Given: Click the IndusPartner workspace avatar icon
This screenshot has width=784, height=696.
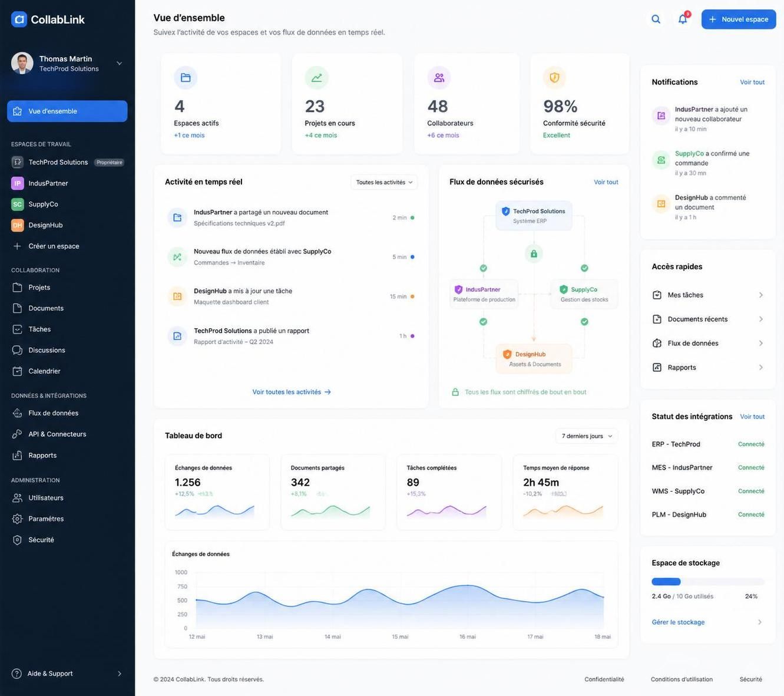Looking at the screenshot, I should [18, 183].
